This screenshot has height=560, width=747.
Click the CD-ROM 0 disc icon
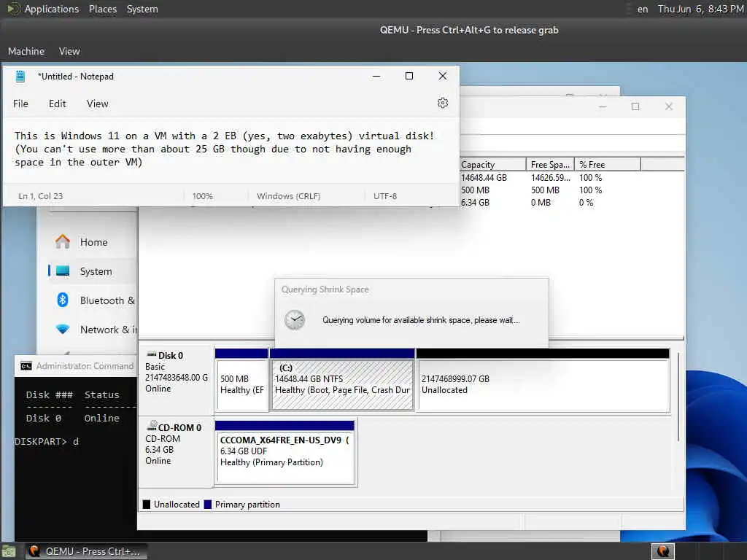tap(152, 425)
